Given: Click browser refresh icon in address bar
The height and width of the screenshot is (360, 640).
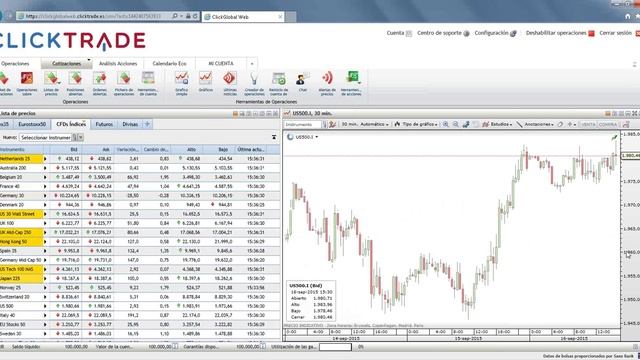Looking at the screenshot, I should (x=195, y=16).
